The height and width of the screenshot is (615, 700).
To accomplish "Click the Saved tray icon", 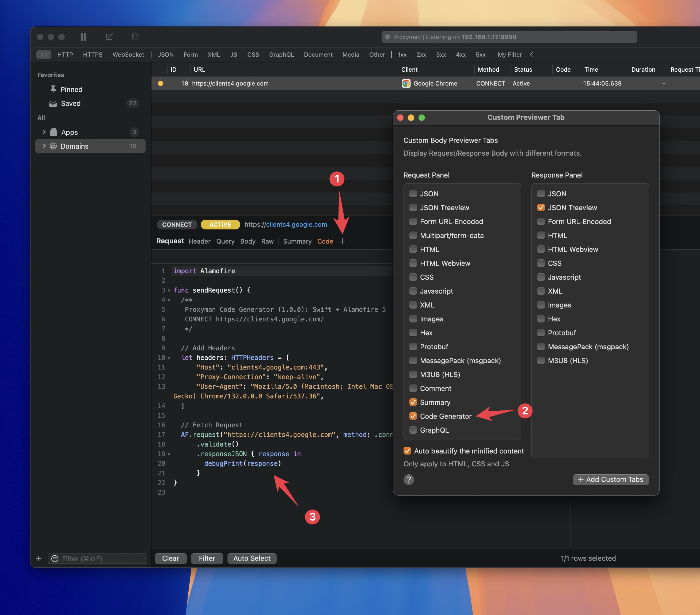I will coord(53,103).
